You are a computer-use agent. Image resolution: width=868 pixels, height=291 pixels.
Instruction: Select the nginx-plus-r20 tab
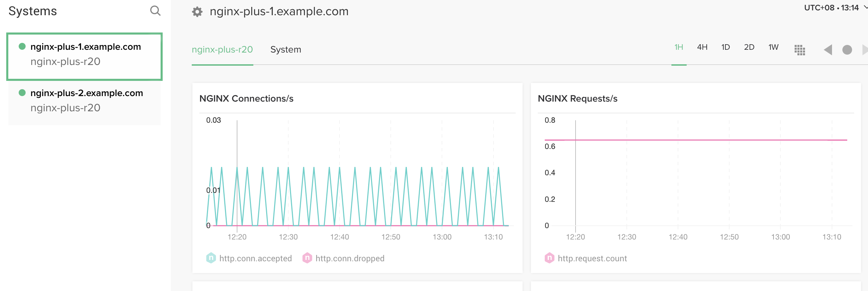(222, 49)
